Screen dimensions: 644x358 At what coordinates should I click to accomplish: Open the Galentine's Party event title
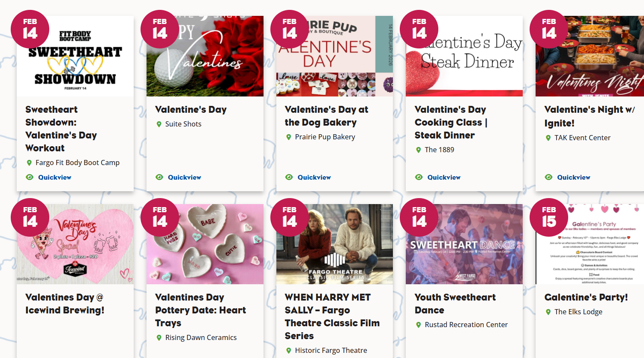point(586,297)
